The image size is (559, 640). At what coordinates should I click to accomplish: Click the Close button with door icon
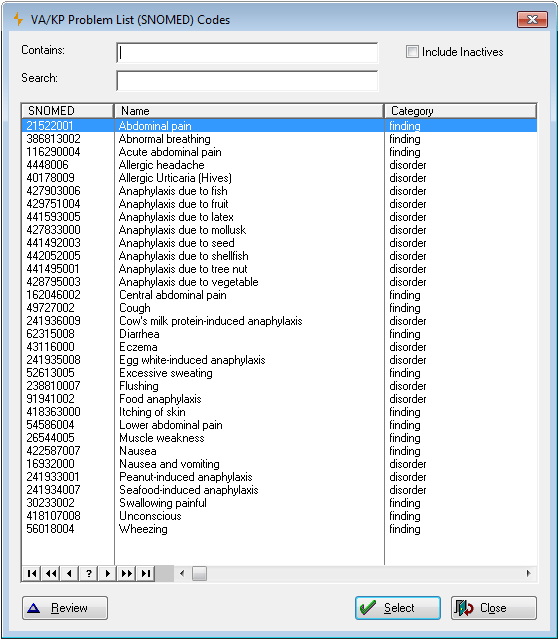pos(494,608)
